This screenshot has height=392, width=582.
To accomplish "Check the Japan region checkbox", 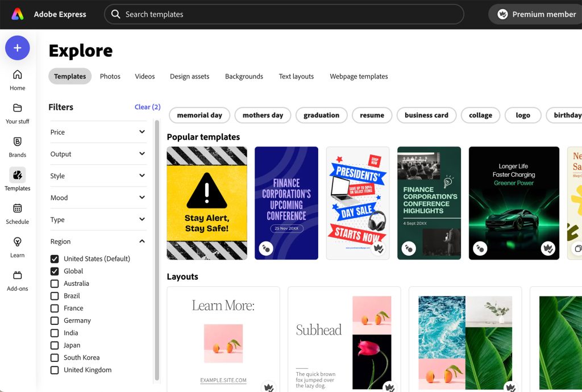I will coord(55,345).
